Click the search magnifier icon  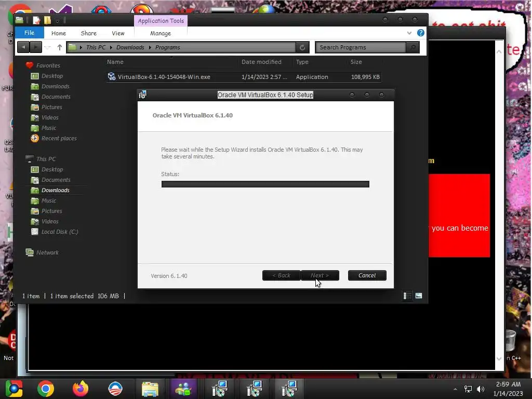(413, 47)
